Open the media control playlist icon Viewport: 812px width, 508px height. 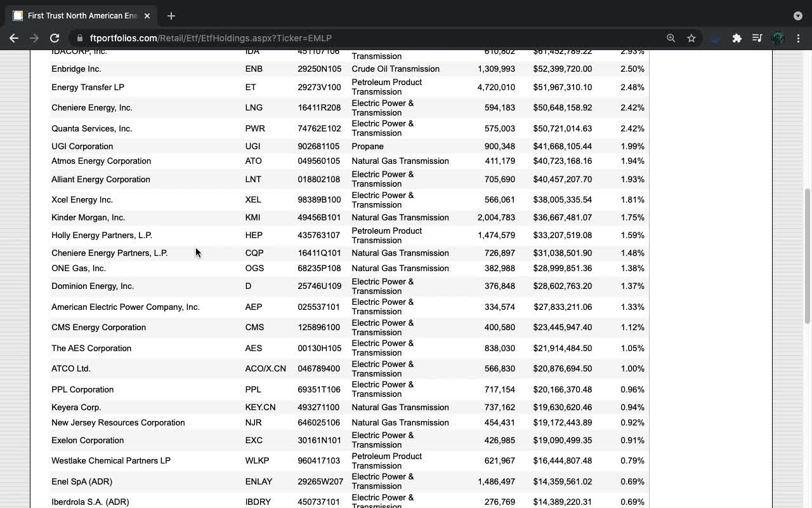click(757, 38)
